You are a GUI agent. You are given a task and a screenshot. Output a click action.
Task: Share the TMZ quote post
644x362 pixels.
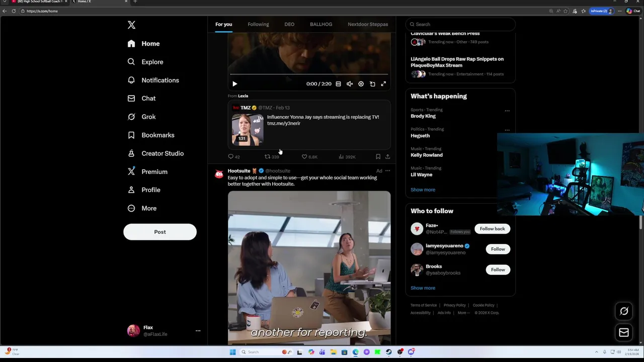point(387,157)
